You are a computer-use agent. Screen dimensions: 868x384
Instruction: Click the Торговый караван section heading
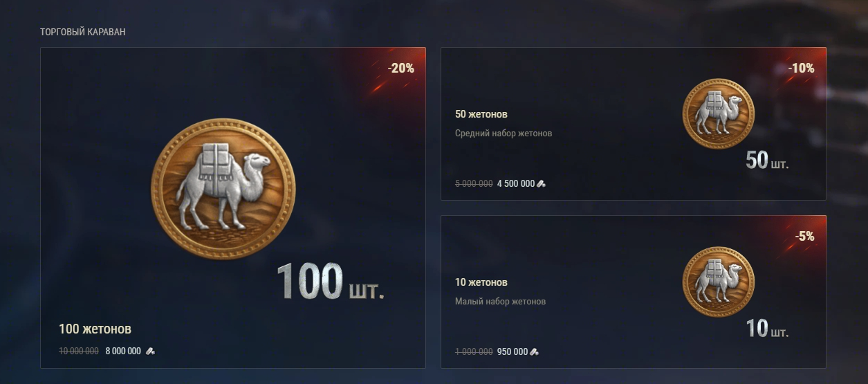click(83, 32)
